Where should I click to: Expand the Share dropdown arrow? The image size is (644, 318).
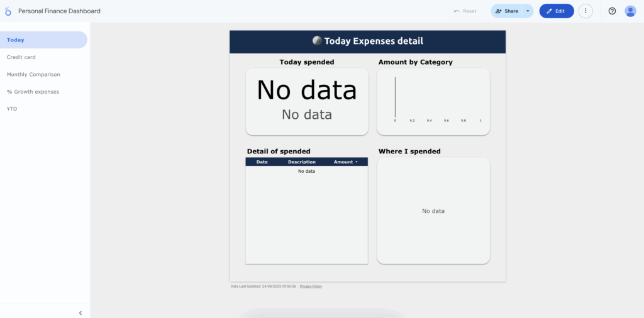528,11
